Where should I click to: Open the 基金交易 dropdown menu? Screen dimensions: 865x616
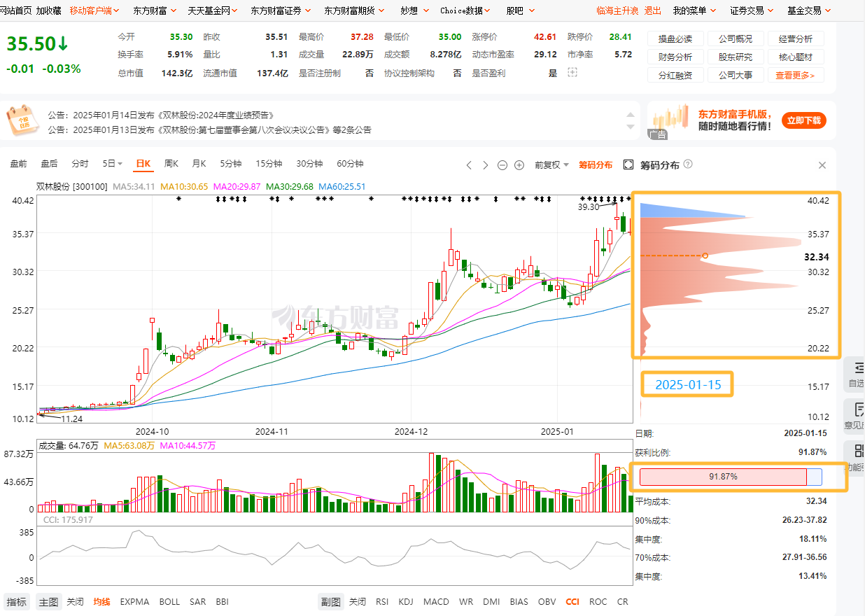click(x=809, y=10)
